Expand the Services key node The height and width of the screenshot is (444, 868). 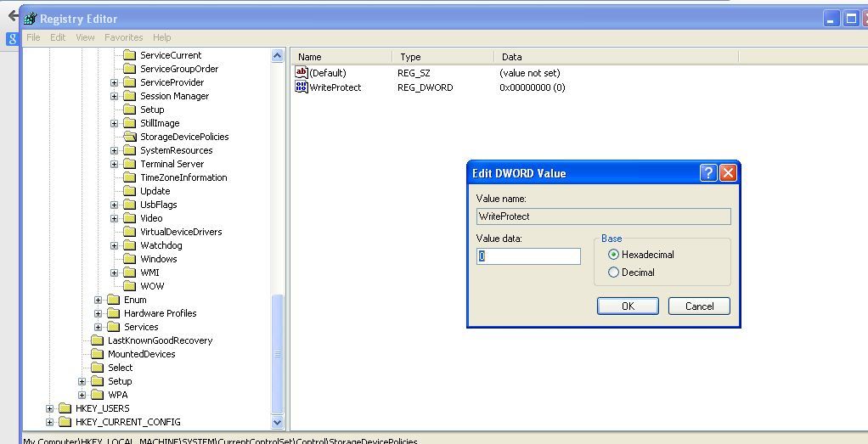[98, 327]
